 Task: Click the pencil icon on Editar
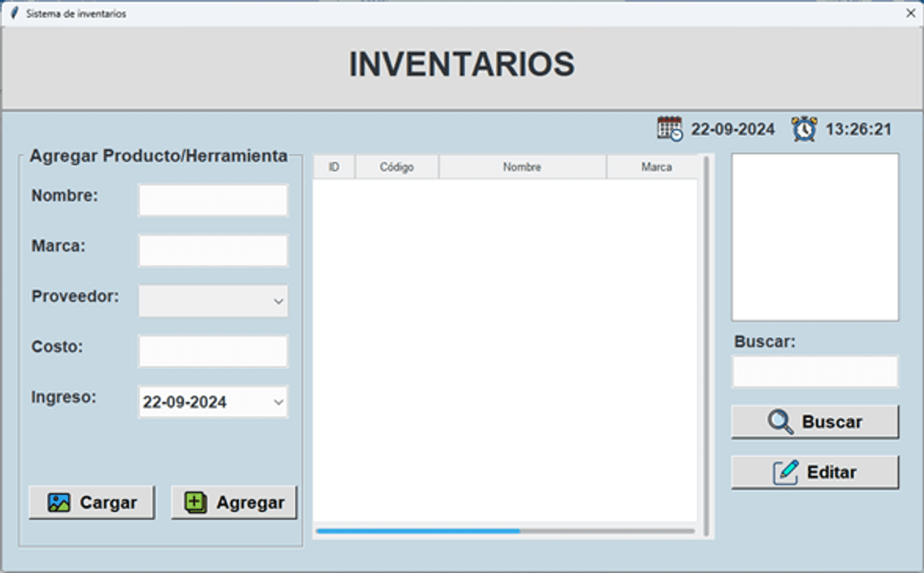(x=785, y=472)
